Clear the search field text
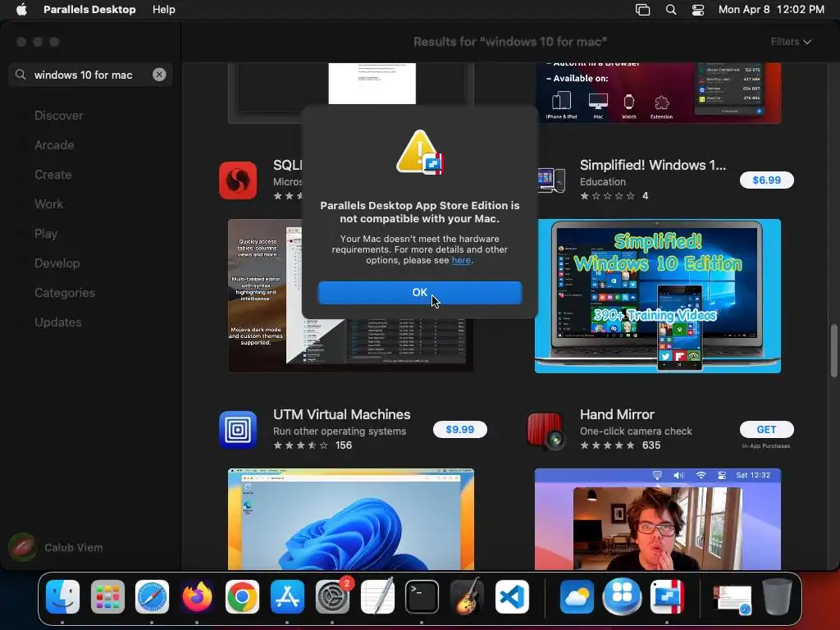The image size is (840, 630). coord(159,75)
